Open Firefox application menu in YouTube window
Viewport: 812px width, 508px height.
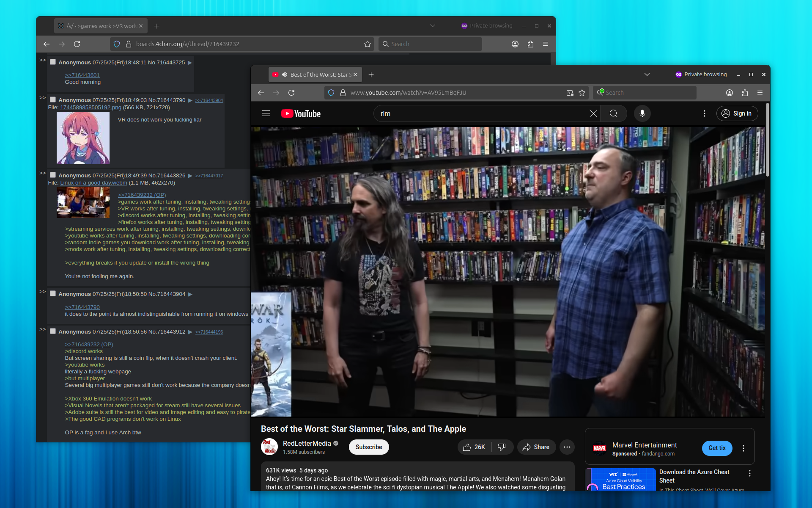point(760,93)
